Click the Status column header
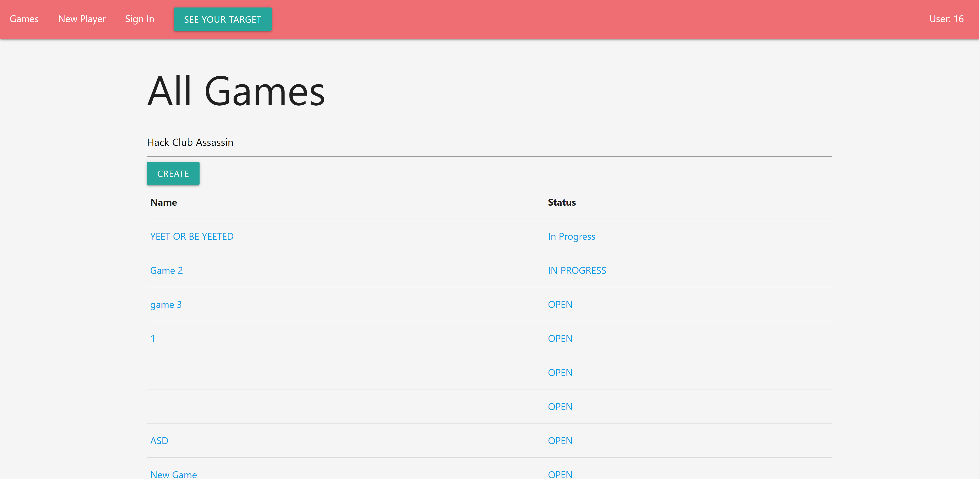Image resolution: width=980 pixels, height=479 pixels. tap(562, 202)
